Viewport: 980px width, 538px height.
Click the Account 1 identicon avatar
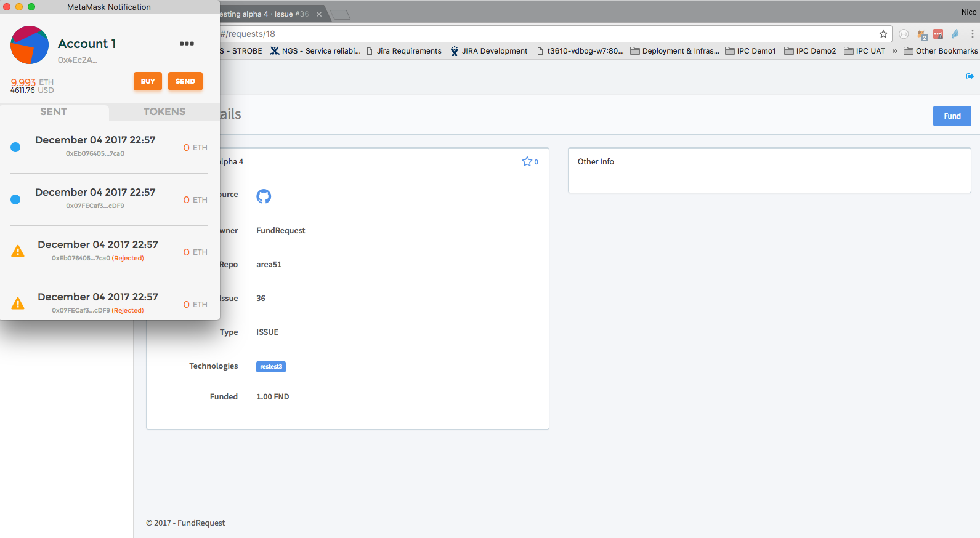point(30,45)
